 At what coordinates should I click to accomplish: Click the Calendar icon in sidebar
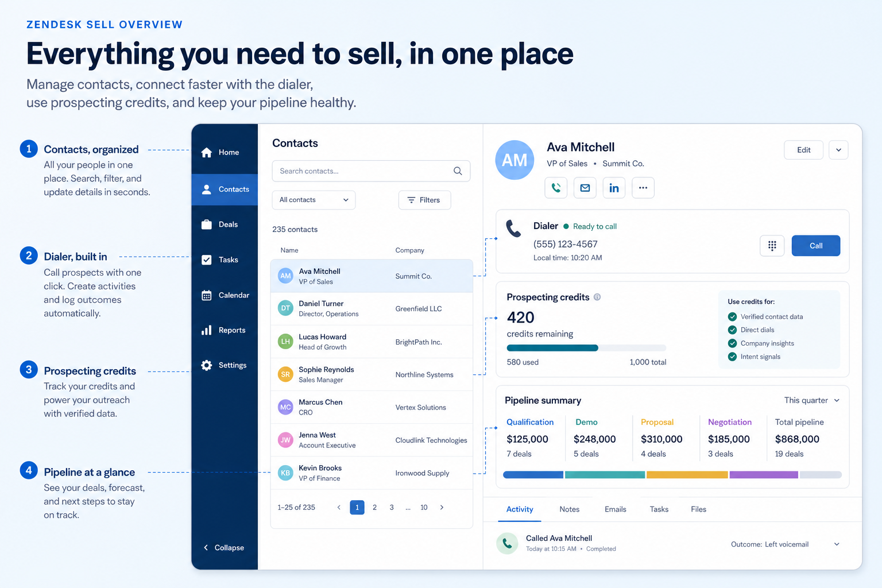tap(207, 295)
